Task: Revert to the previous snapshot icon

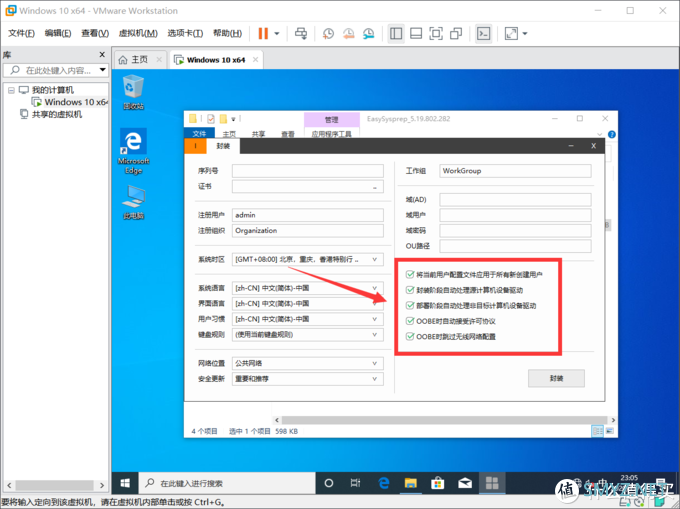Action: (x=348, y=33)
